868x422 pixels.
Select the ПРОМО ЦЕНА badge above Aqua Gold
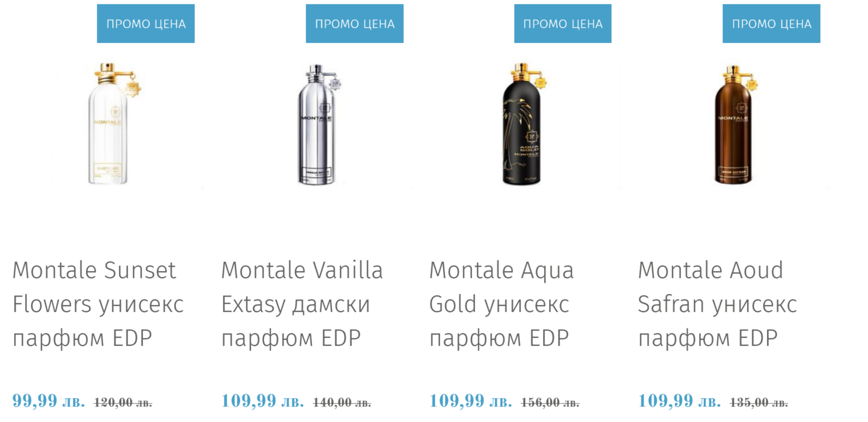(x=562, y=23)
